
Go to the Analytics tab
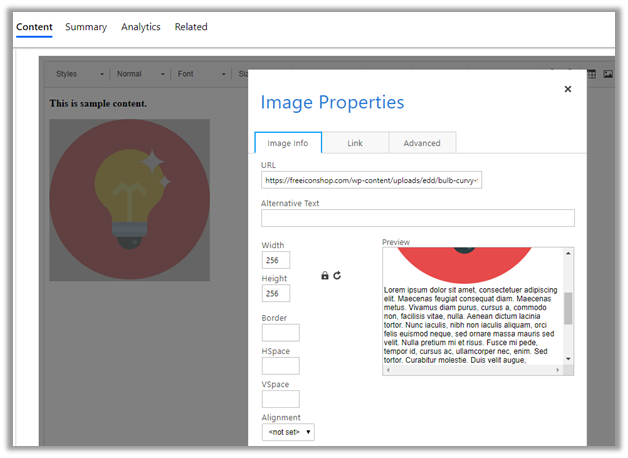click(x=141, y=27)
